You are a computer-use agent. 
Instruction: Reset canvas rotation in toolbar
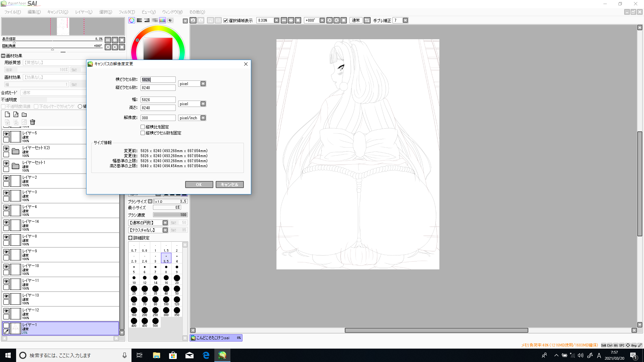[x=343, y=20]
